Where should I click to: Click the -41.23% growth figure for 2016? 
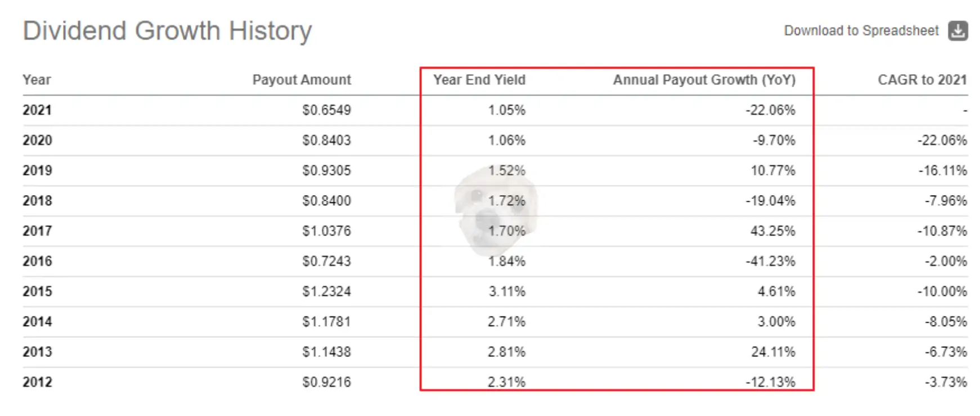tap(772, 261)
